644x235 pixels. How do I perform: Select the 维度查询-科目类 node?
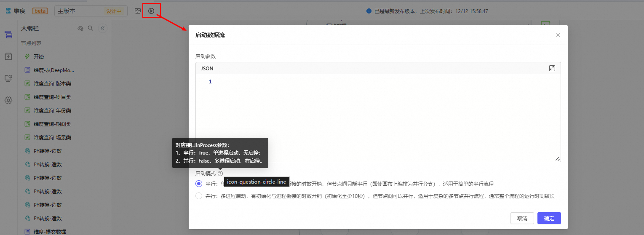pos(52,97)
